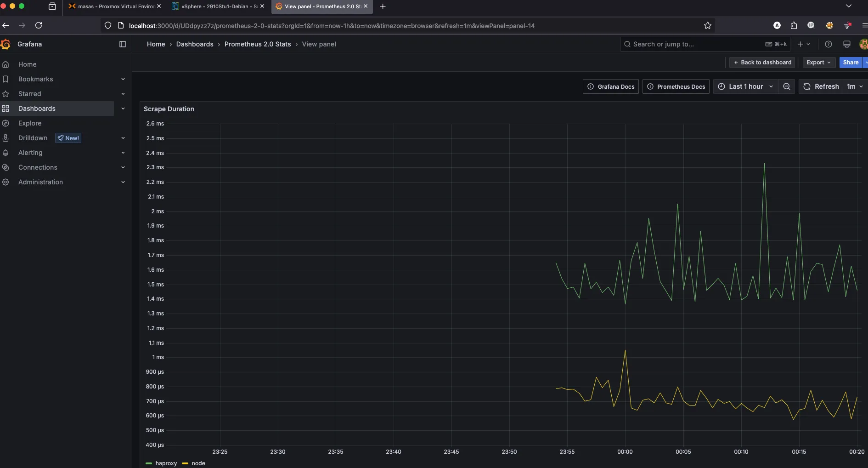Open the Alerting section icon
The height and width of the screenshot is (468, 868).
6,153
